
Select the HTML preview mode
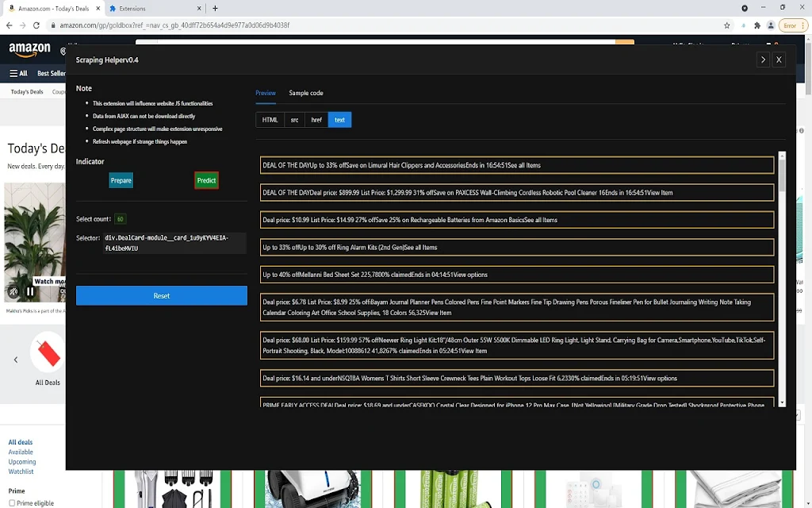[x=270, y=120]
